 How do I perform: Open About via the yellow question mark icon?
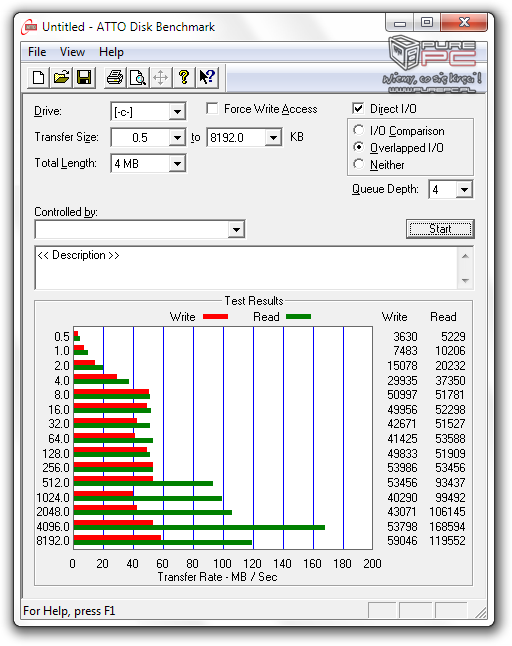[184, 77]
